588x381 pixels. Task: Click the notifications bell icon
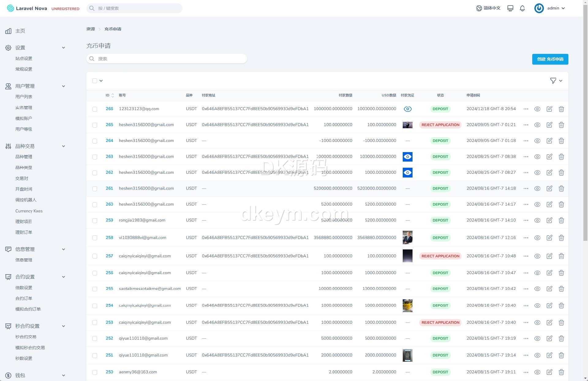pyautogui.click(x=522, y=8)
